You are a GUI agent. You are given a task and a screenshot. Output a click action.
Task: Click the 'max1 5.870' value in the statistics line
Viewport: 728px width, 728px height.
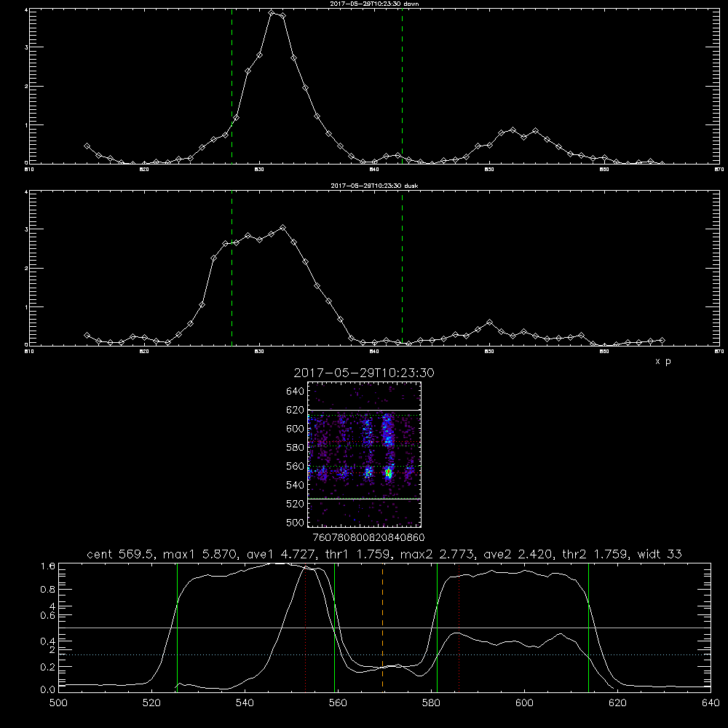point(199,554)
